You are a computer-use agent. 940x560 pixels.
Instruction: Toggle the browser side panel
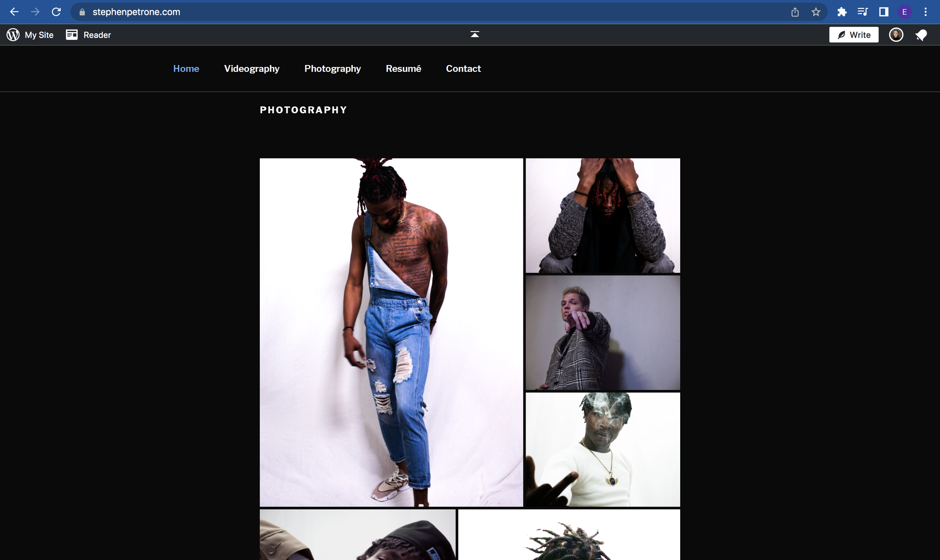point(883,12)
